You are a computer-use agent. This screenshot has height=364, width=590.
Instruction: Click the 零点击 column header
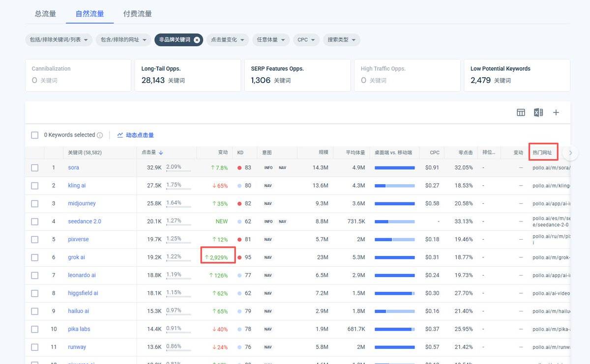465,153
